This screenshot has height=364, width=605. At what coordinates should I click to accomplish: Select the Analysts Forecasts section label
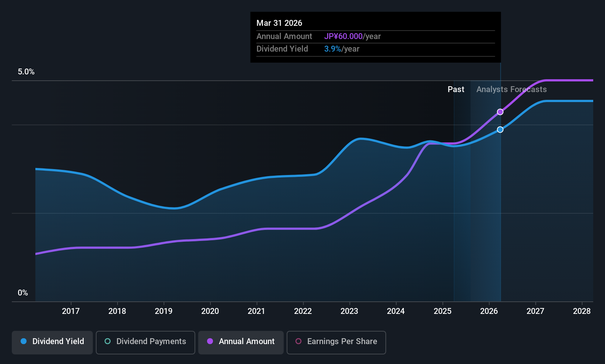point(511,90)
